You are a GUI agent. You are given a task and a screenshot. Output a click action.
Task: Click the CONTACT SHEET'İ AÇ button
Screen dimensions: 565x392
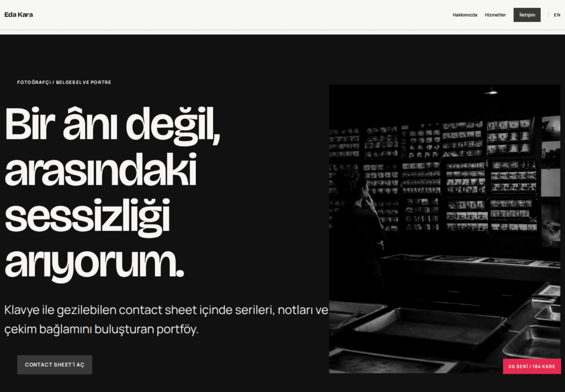click(55, 364)
